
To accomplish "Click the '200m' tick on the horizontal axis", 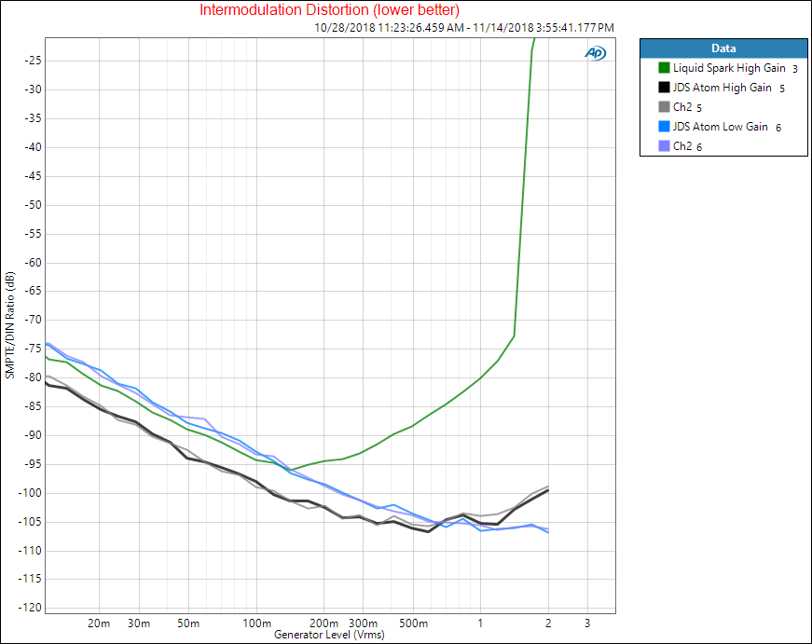I will tap(324, 623).
